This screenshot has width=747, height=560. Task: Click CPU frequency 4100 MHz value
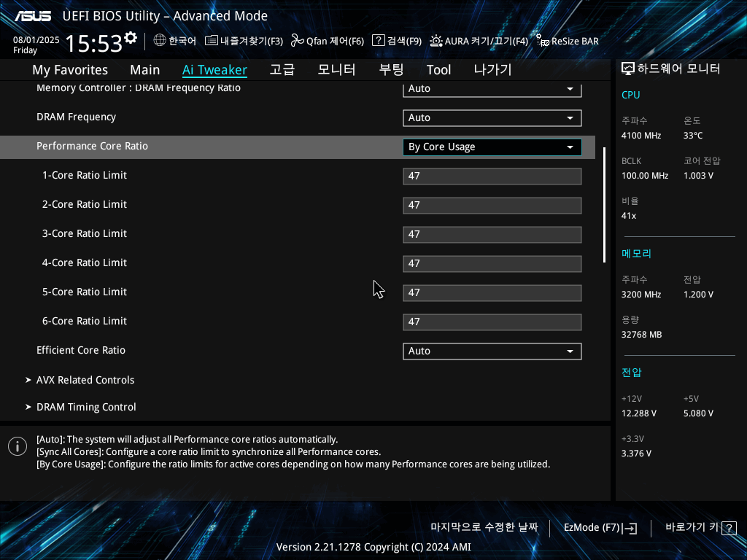[641, 136]
